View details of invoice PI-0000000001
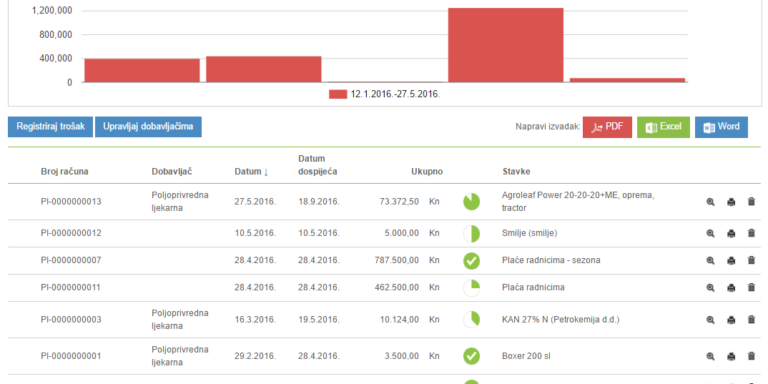This screenshot has height=384, width=768. pyautogui.click(x=710, y=356)
